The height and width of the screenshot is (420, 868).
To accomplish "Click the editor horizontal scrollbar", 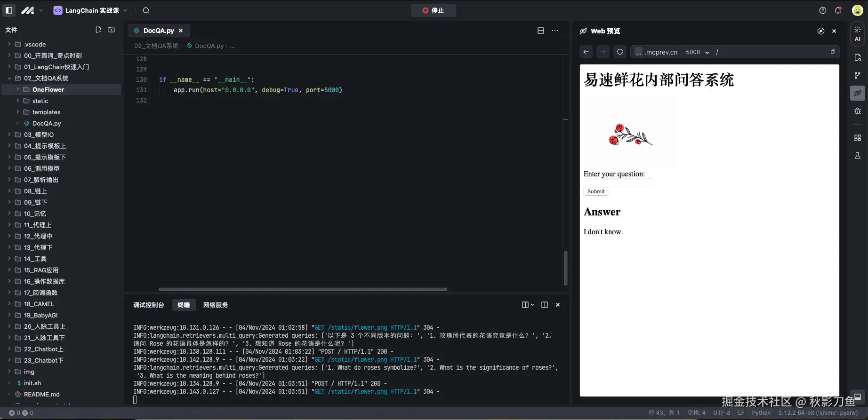I will point(303,289).
